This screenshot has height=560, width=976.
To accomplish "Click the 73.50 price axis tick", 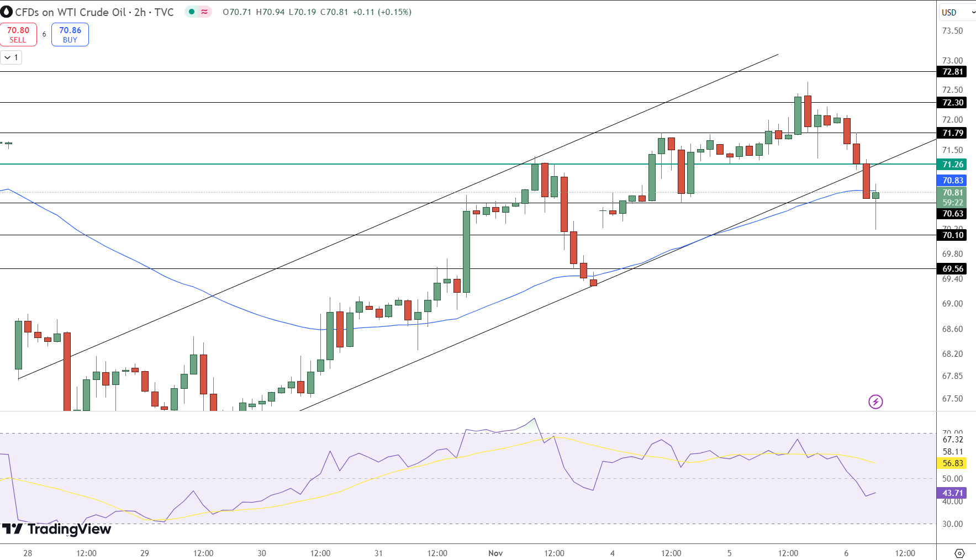I will click(x=952, y=31).
